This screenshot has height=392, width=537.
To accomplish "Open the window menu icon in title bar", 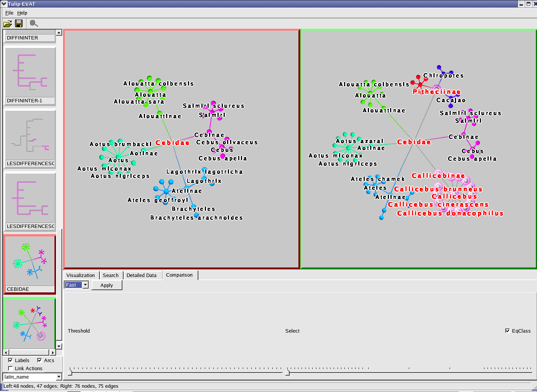I will 4,4.
